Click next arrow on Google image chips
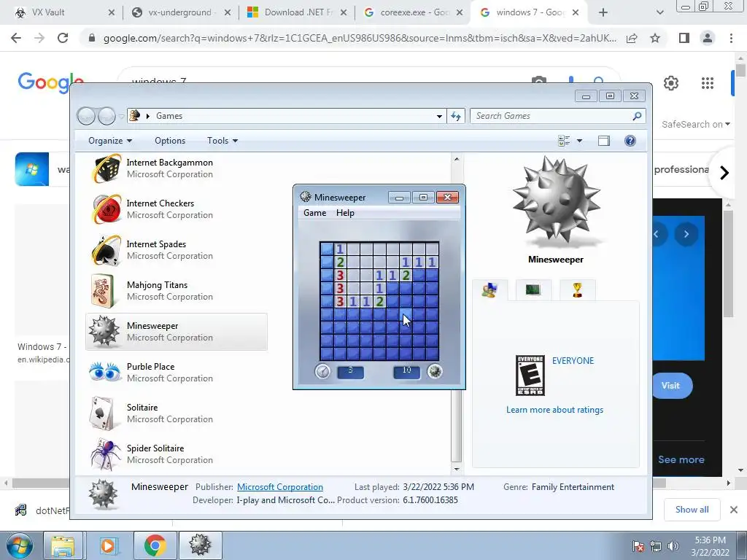 click(x=724, y=172)
